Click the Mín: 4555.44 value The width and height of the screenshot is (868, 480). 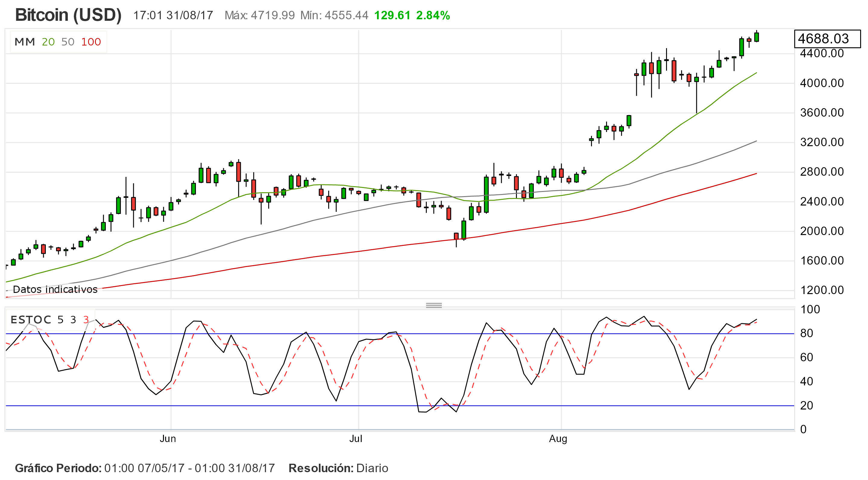(334, 15)
